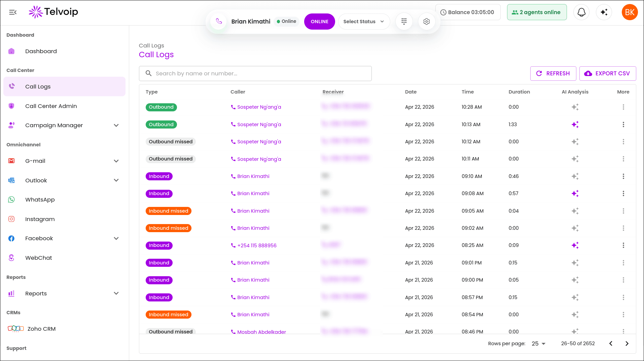The image size is (644, 361).
Task: Open more options for 09:00 PM call
Action: 623,280
